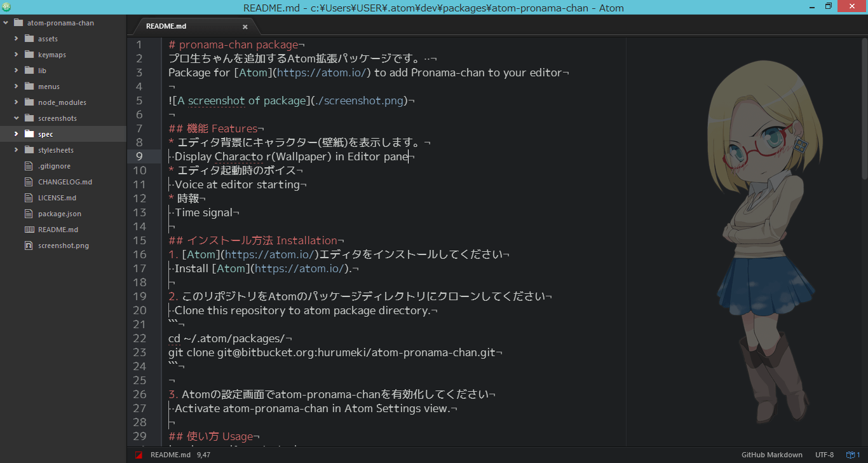
Task: Click the red status bar indicator icon
Action: (x=139, y=455)
